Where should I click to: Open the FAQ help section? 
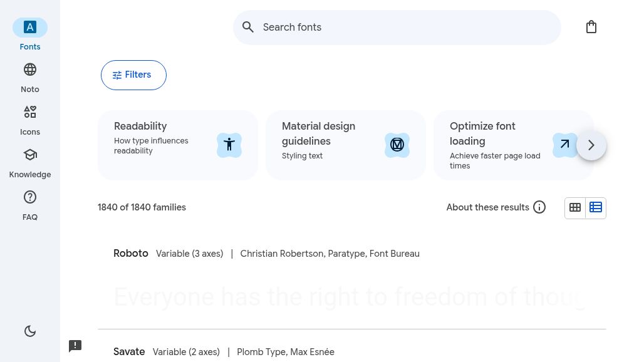coord(30,205)
